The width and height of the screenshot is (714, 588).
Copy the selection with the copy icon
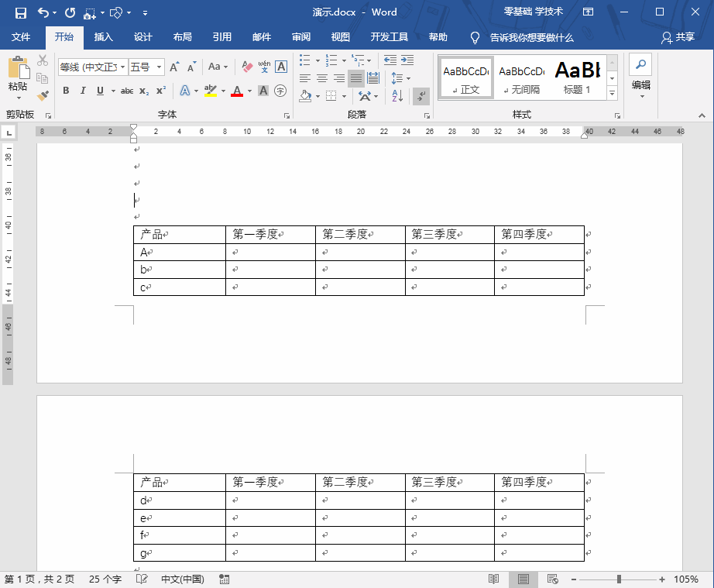coord(43,78)
